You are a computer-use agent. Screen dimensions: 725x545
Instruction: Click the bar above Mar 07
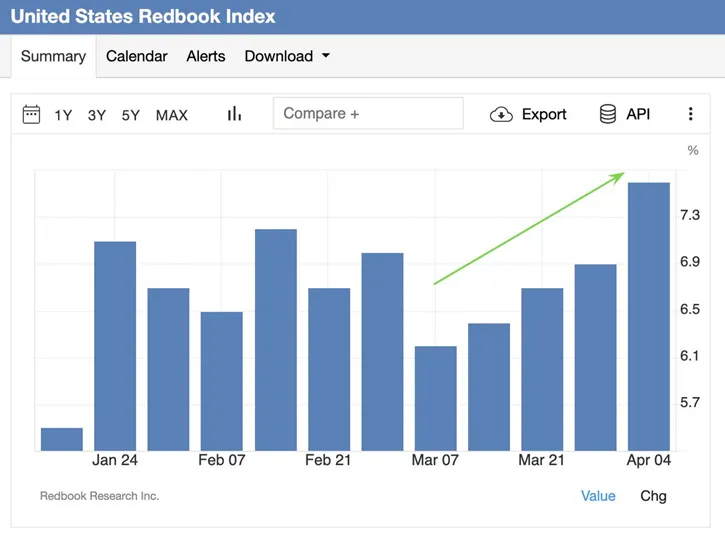(436, 398)
